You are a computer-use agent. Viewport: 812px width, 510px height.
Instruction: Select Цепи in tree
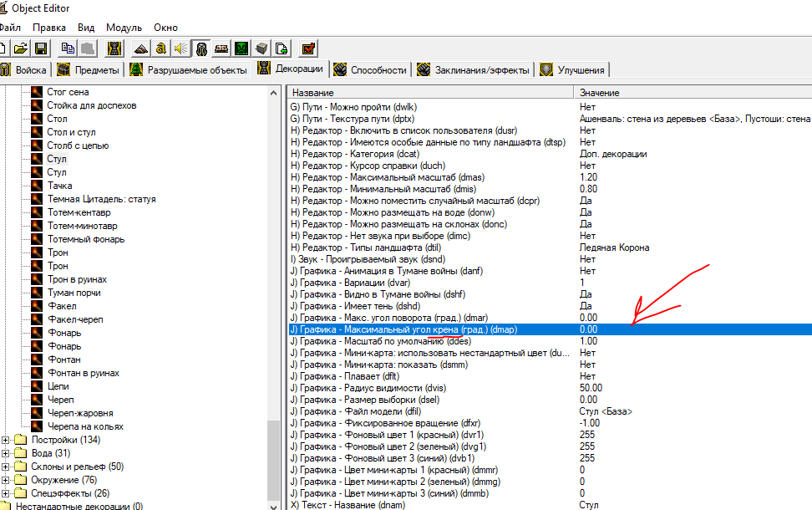[x=58, y=386]
